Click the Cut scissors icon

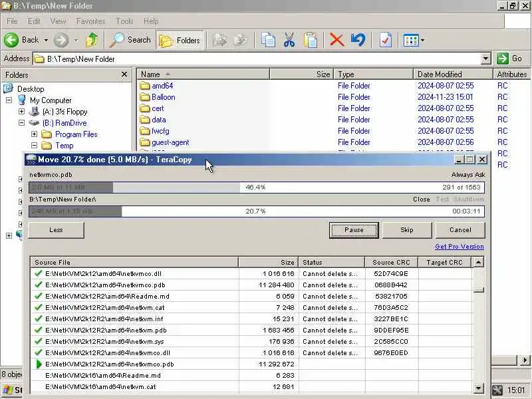point(289,40)
